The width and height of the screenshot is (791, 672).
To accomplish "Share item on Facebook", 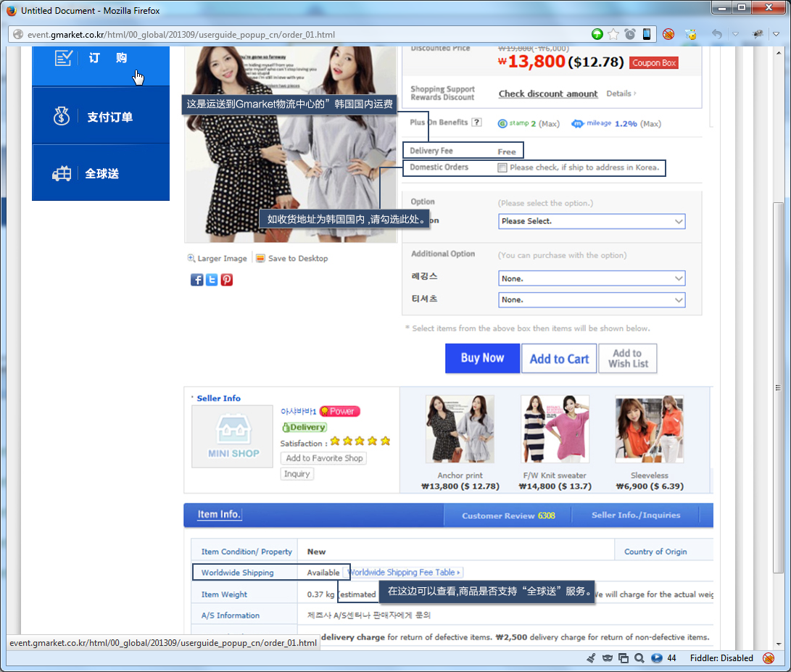I will tap(196, 280).
